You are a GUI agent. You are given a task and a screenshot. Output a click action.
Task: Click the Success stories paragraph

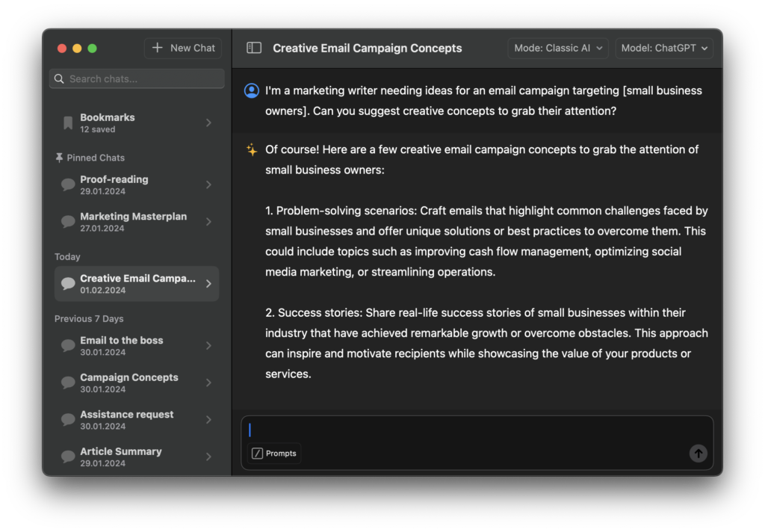click(x=486, y=343)
